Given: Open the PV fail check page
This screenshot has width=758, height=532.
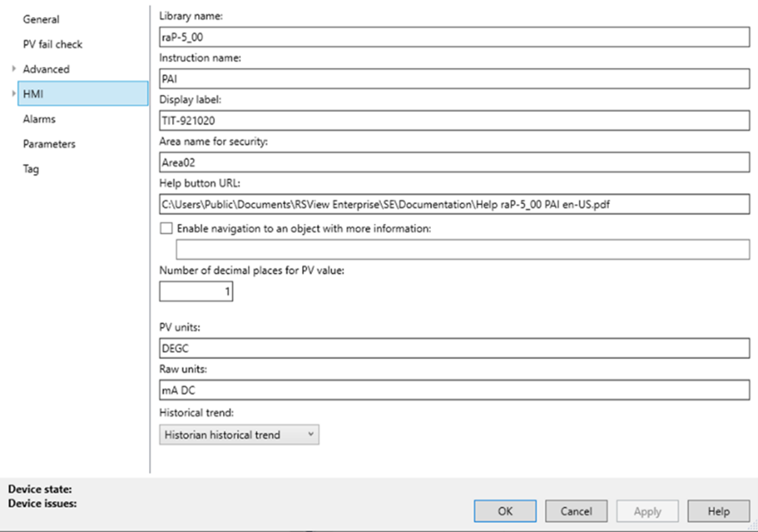Looking at the screenshot, I should (x=52, y=44).
